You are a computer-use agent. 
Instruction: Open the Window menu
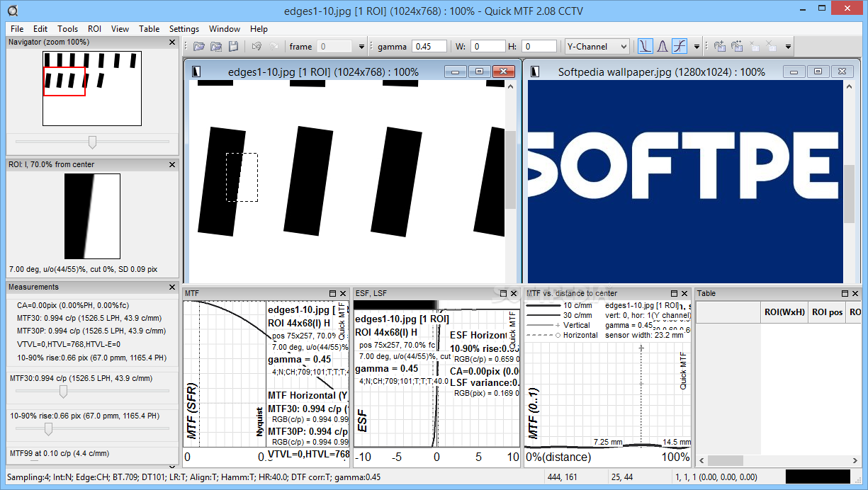(225, 29)
